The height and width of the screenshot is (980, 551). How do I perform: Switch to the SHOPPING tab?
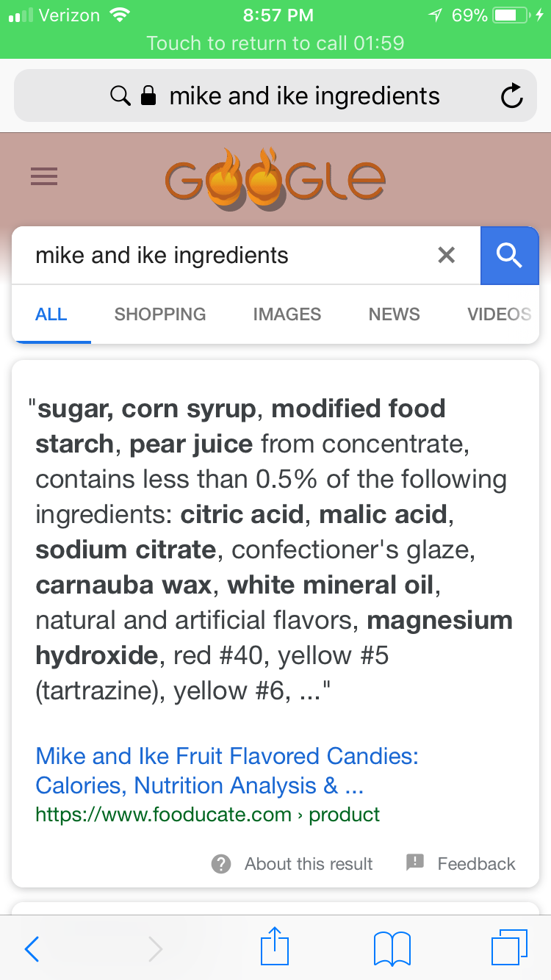(160, 314)
